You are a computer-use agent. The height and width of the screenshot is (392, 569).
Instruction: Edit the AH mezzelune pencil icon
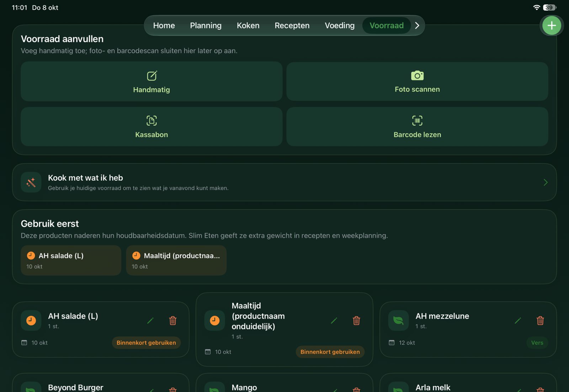tap(518, 321)
